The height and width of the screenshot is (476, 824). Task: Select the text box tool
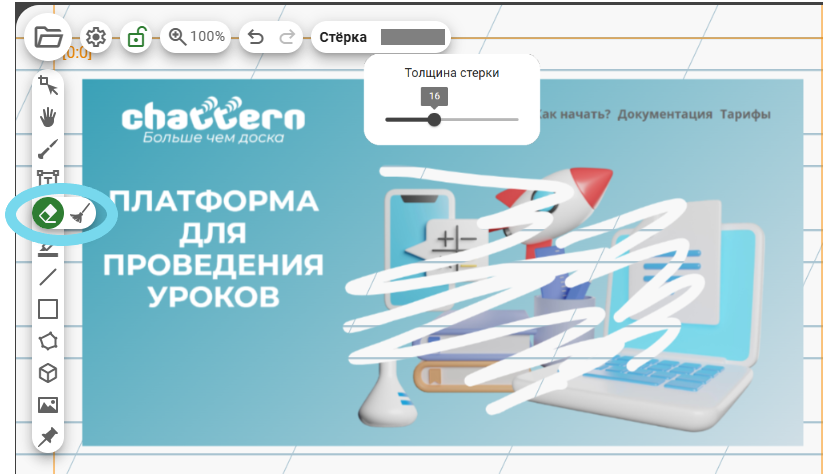(47, 180)
